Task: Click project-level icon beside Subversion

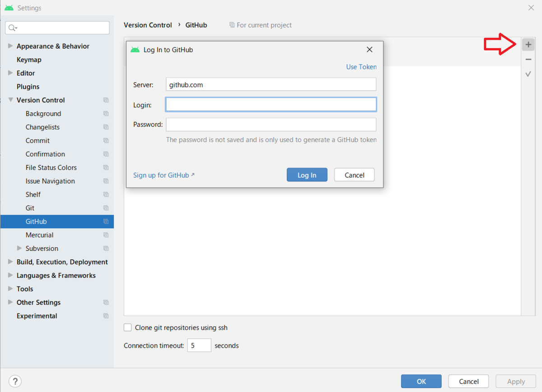Action: (106, 249)
